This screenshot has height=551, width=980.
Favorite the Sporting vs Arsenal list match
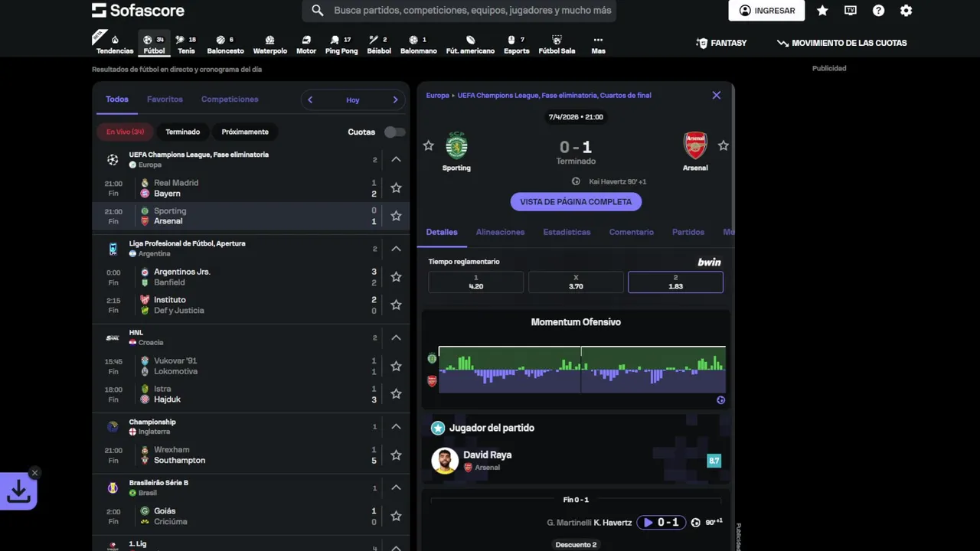(396, 216)
